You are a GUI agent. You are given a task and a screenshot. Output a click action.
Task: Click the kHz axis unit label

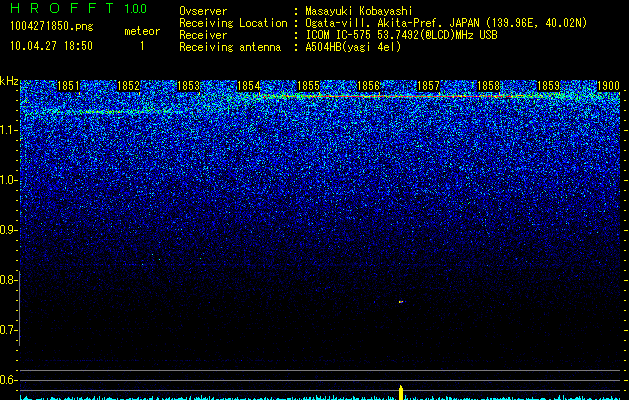point(9,81)
